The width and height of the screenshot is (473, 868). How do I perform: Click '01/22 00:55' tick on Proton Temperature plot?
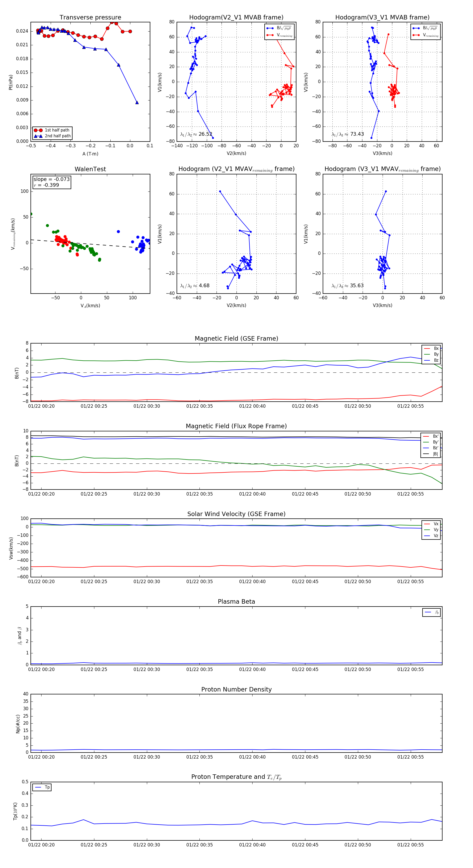pyautogui.click(x=410, y=845)
